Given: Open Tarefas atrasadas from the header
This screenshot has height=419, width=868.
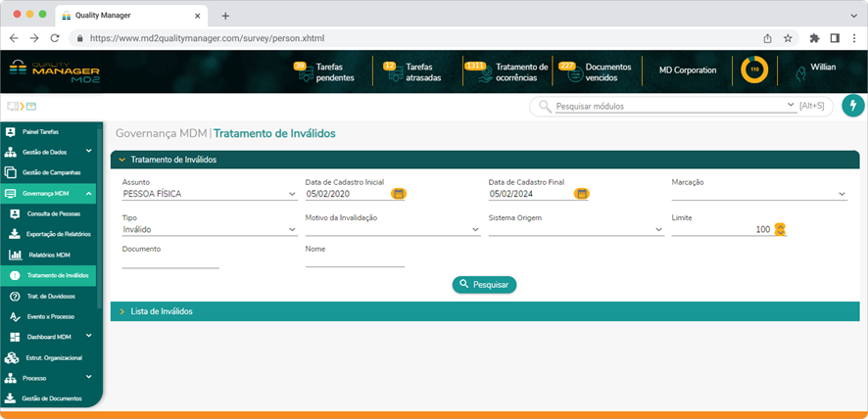Looking at the screenshot, I should 390,70.
